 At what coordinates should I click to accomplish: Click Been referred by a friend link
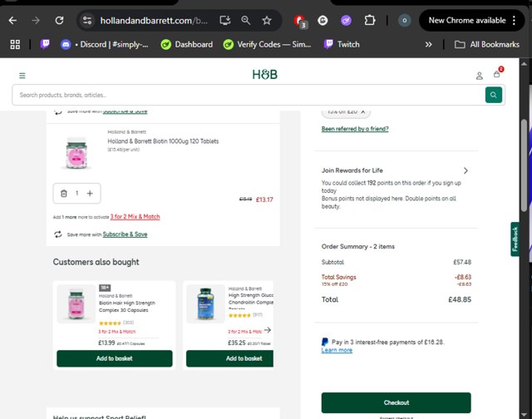point(355,129)
